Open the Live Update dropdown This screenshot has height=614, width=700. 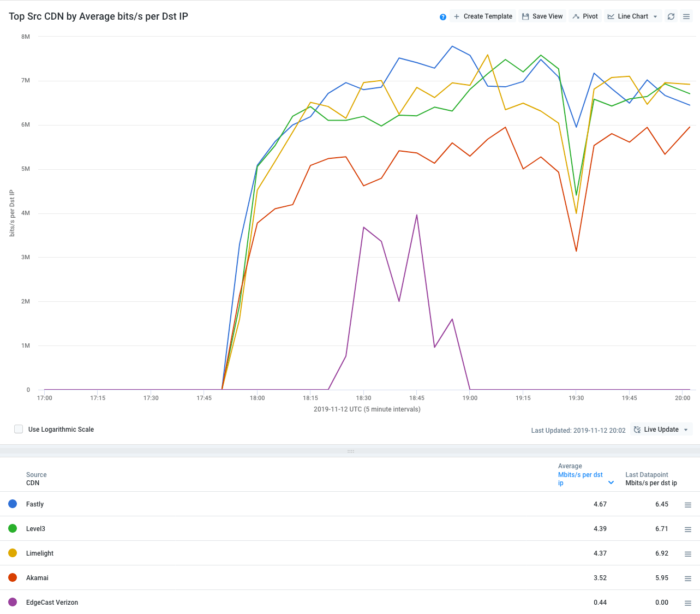(661, 430)
